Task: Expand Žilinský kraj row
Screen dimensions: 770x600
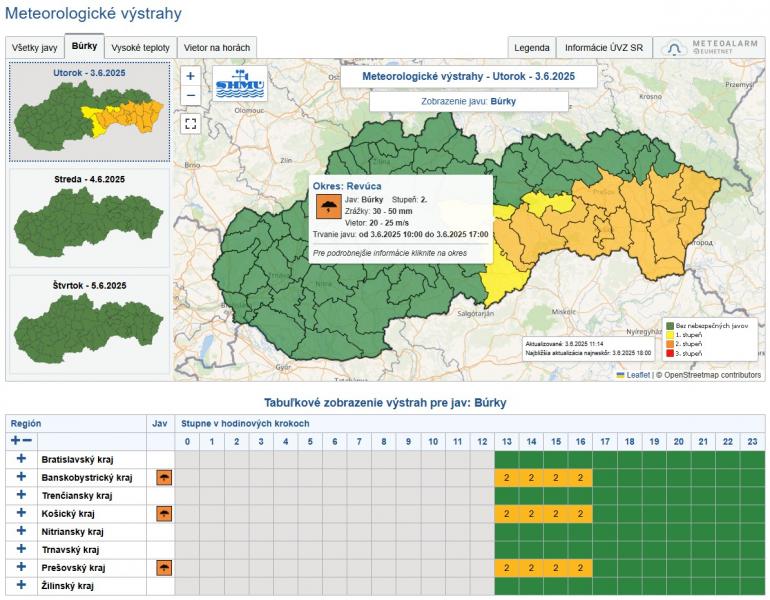Action: click(21, 585)
